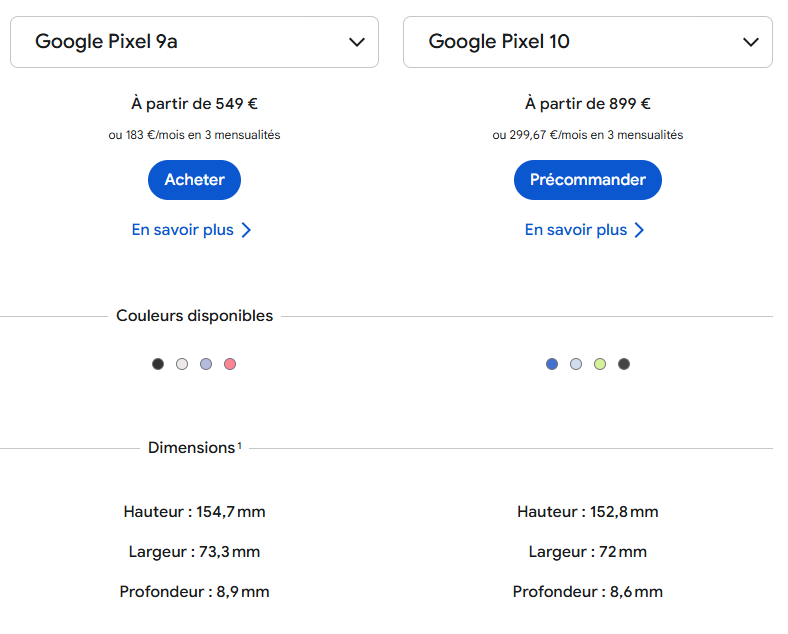
Task: Click the Couleurs disponibles section heading
Action: click(194, 316)
